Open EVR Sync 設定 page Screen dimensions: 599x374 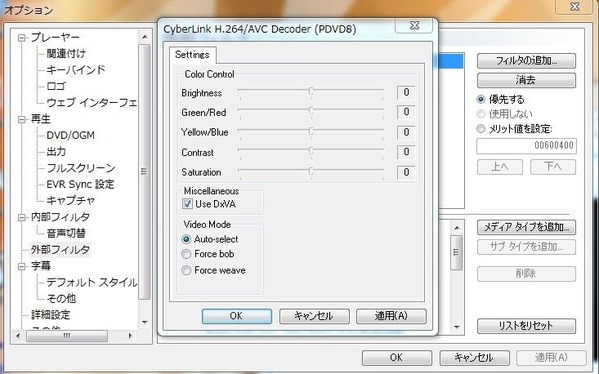(x=80, y=185)
